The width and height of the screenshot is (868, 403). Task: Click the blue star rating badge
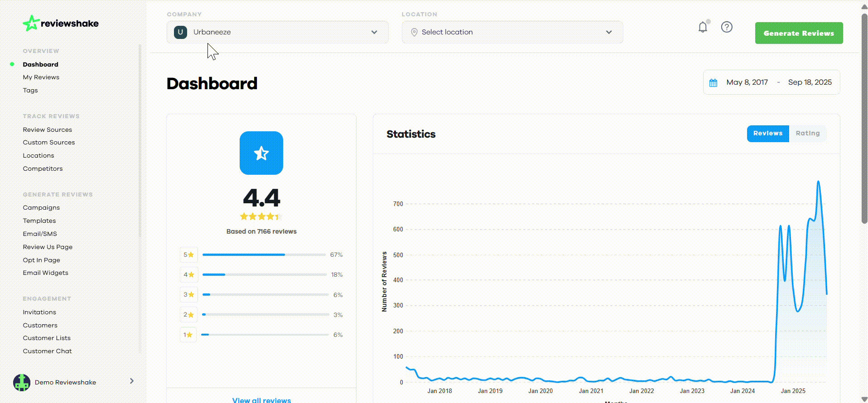coord(261,153)
